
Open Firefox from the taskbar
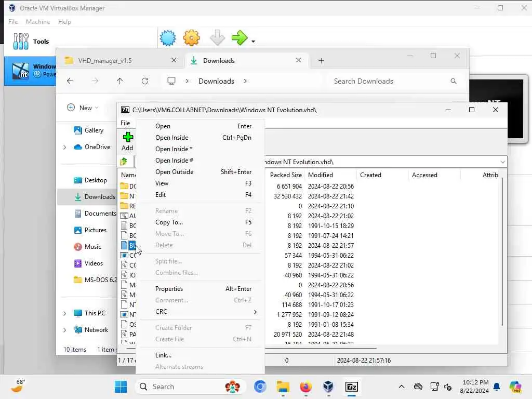305,387
